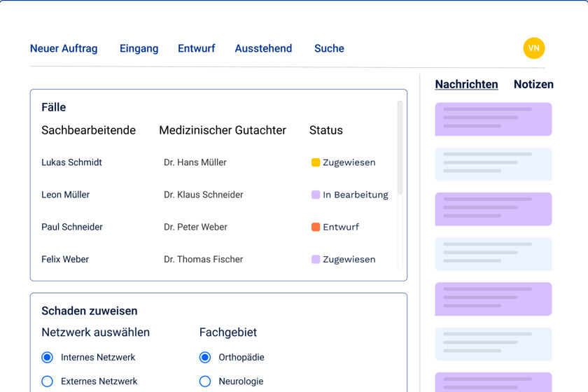Click the orange Entwurf status square
Screen dimensions: 588x392
tap(316, 227)
